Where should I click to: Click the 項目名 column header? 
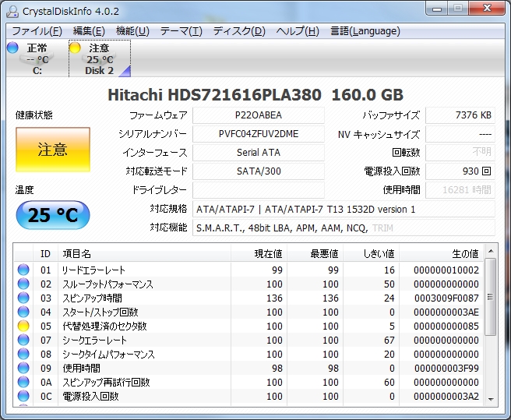tap(144, 253)
